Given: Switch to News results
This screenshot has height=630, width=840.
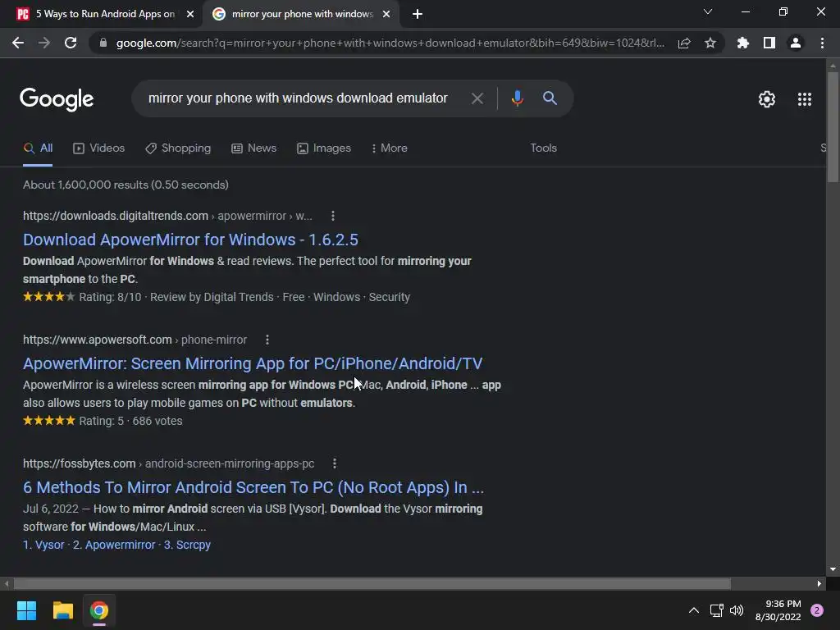Looking at the screenshot, I should (254, 148).
